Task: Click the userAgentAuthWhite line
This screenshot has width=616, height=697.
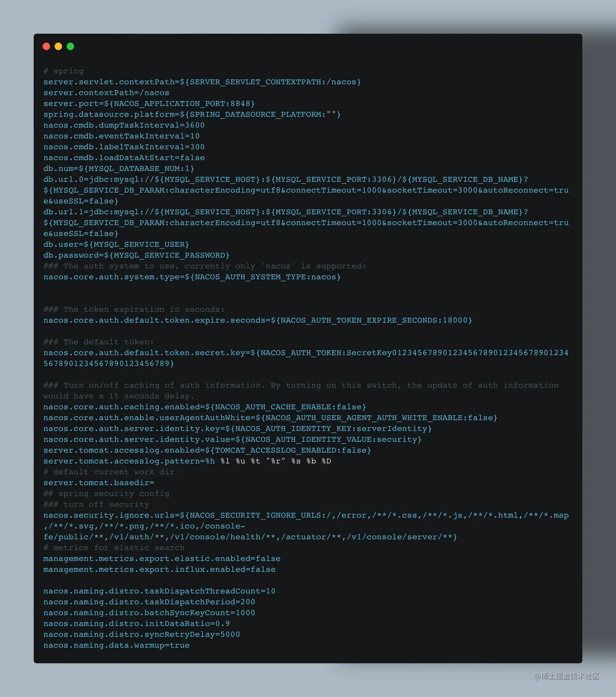Action: [x=271, y=418]
